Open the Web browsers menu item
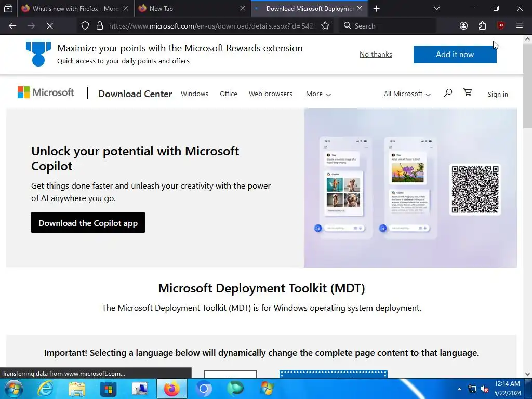Image resolution: width=532 pixels, height=399 pixels. (270, 94)
